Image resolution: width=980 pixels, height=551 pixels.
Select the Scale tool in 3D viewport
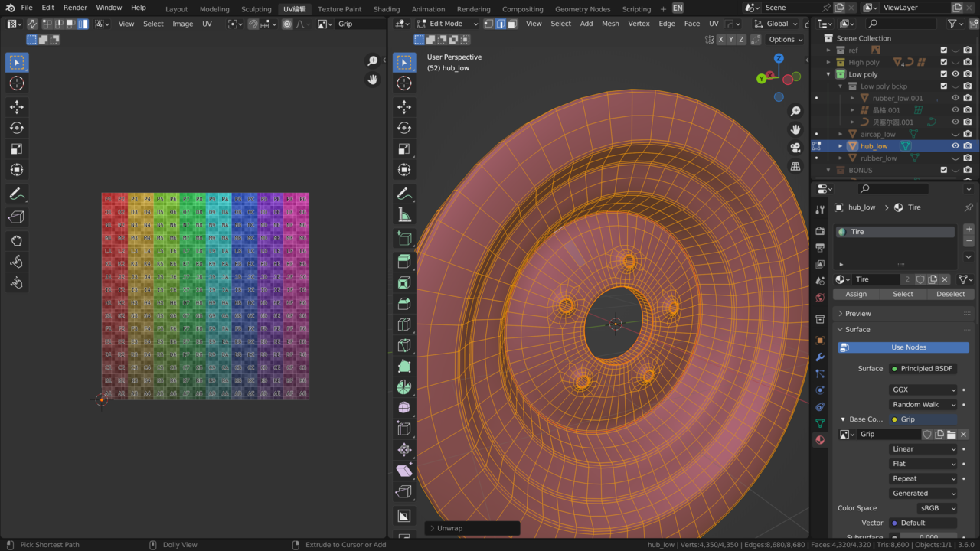(x=405, y=149)
